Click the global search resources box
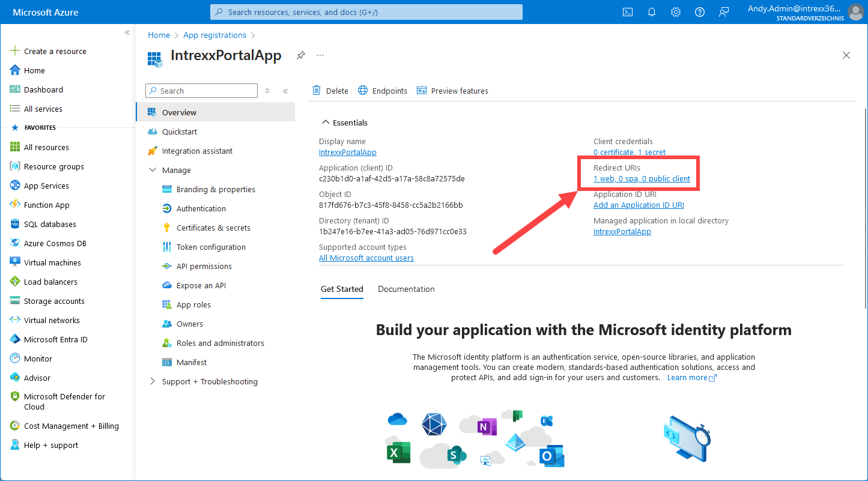 (x=366, y=12)
